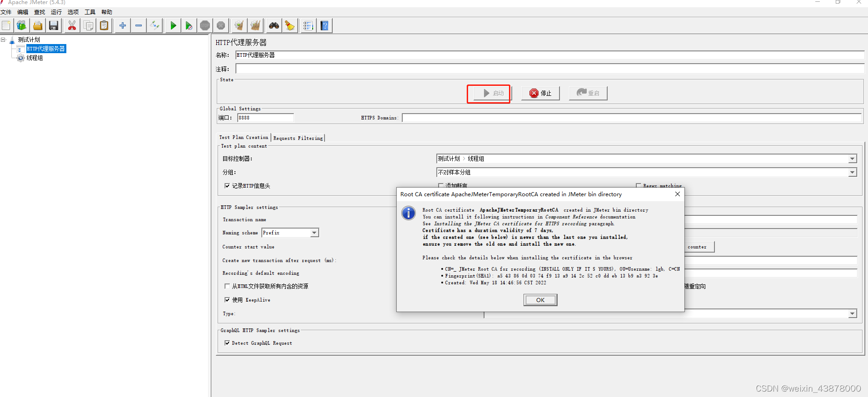
Task: Open the 运行 menu
Action: pyautogui.click(x=56, y=12)
